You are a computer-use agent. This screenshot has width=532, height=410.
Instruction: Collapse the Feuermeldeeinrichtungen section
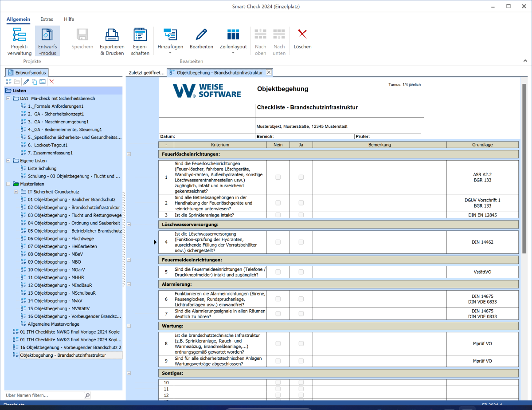[129, 260]
